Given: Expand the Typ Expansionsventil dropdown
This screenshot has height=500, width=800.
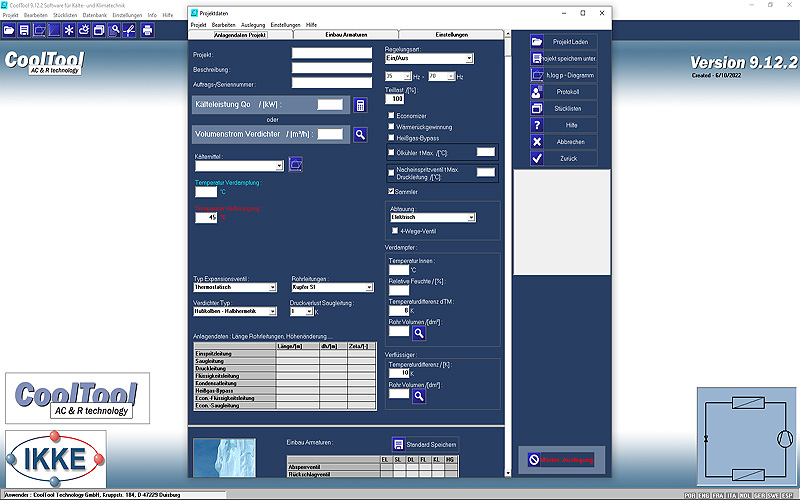Looking at the screenshot, I should 271,287.
